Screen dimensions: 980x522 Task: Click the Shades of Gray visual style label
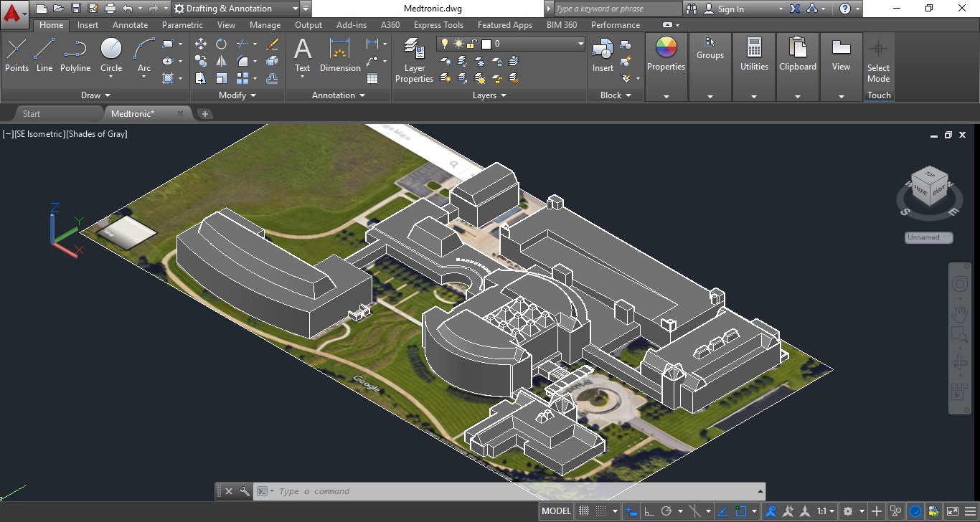[x=97, y=134]
